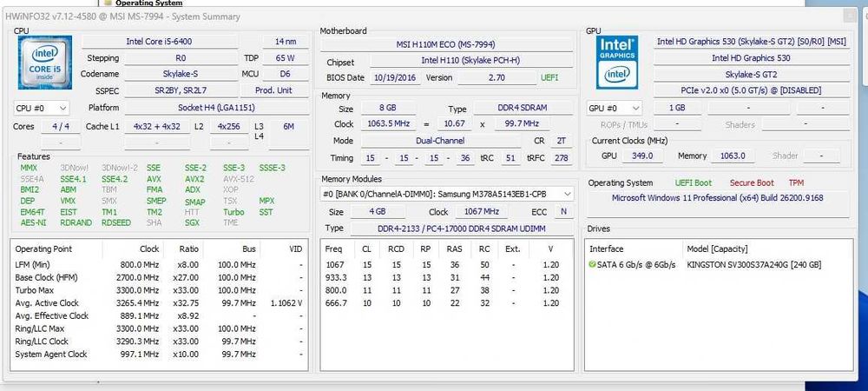The width and height of the screenshot is (868, 391).
Task: Click the Intel HD Graphics 530 field
Action: pyautogui.click(x=751, y=57)
